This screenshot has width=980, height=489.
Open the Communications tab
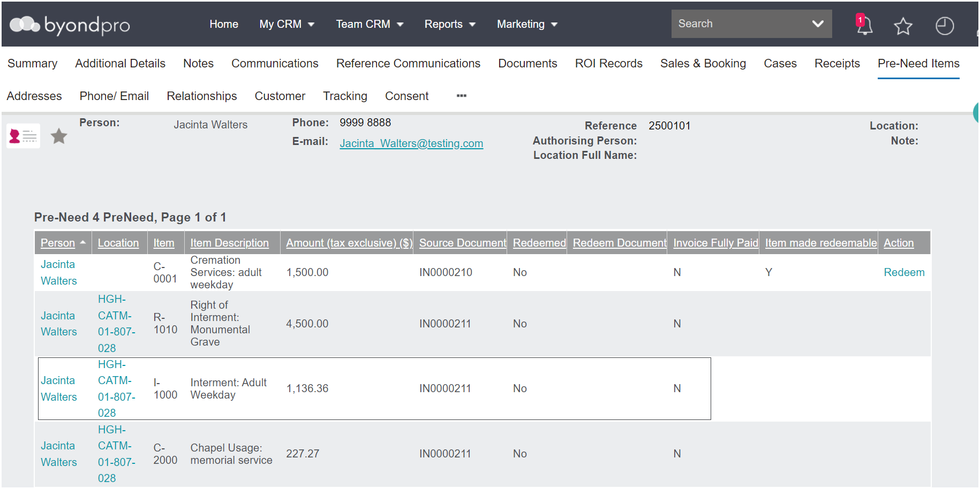click(275, 63)
